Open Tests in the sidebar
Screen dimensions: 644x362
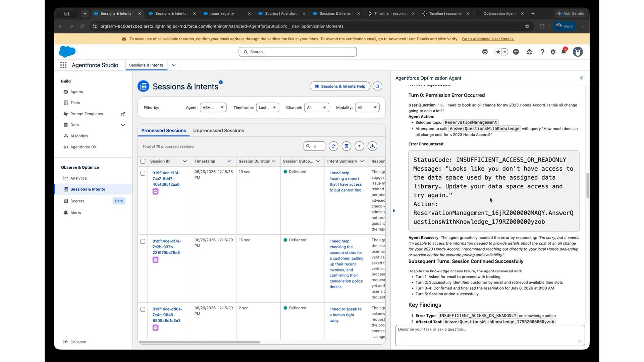point(75,103)
